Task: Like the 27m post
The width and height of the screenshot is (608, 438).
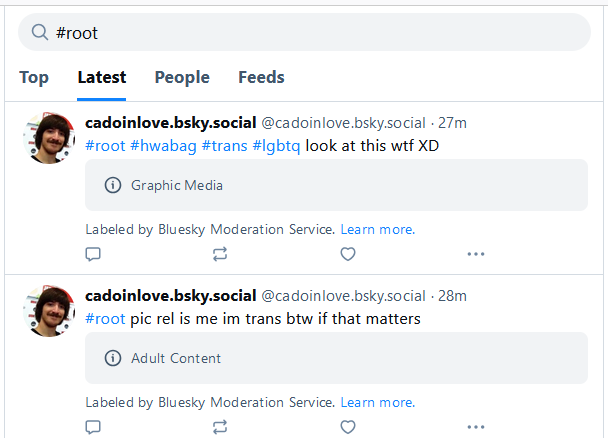Action: 348,254
